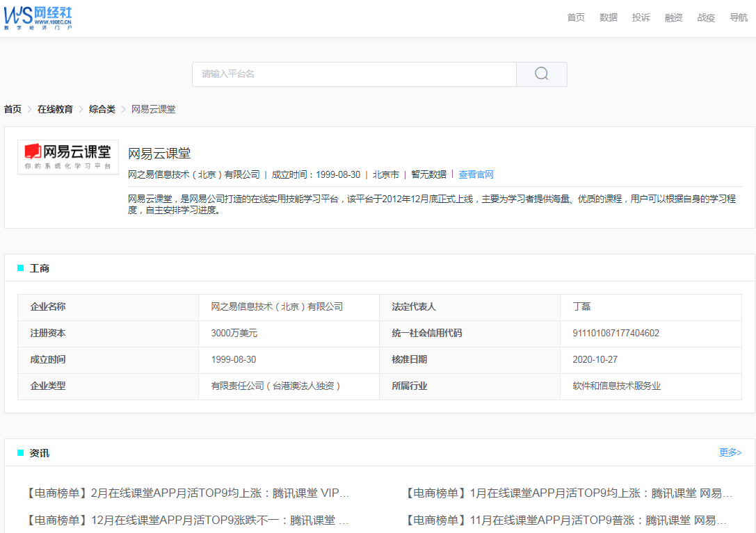Click the 企业类型 table label
This screenshot has width=756, height=533.
[48, 386]
